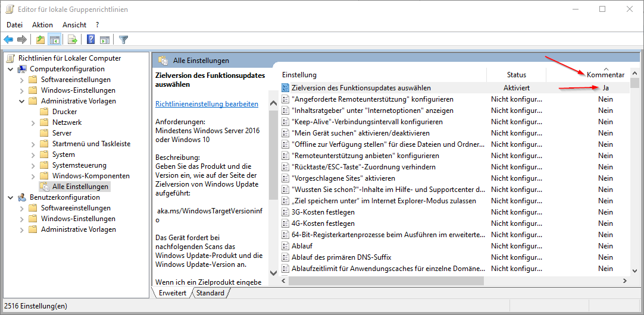Screen dimensions: 644x315
Task: Click the Up one level folder icon
Action: click(40, 39)
